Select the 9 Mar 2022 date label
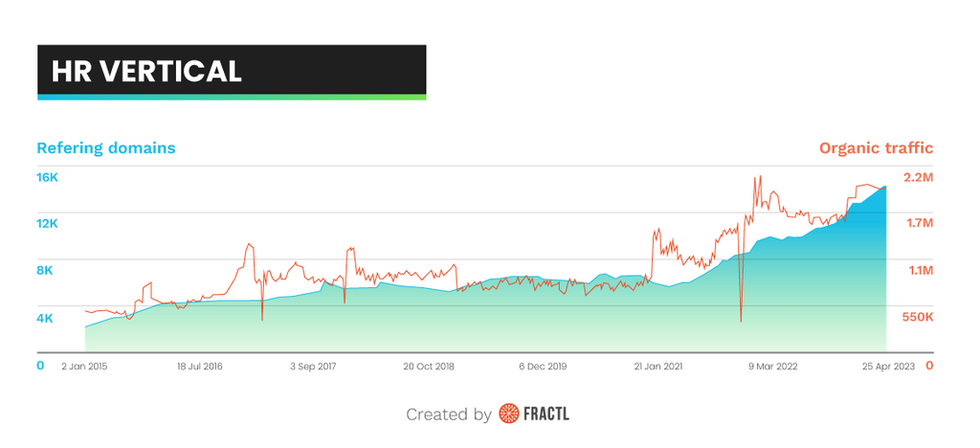Screen dimensions: 980x448 [773, 367]
